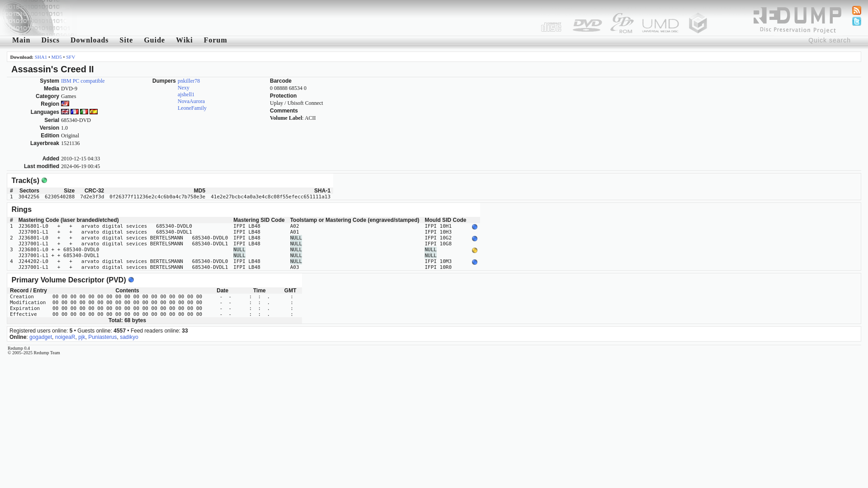This screenshot has height=488, width=868.
Task: Open the Wiki menu
Action: [184, 40]
